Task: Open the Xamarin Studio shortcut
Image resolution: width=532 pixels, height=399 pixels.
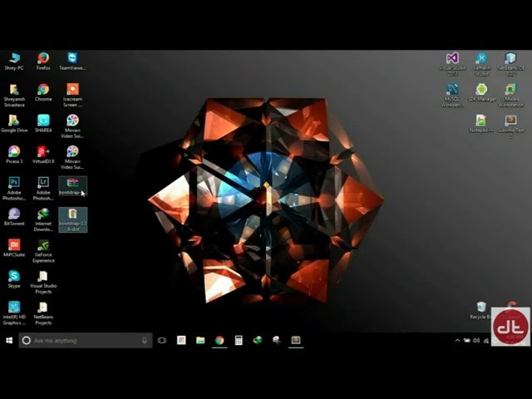Action: 481,65
